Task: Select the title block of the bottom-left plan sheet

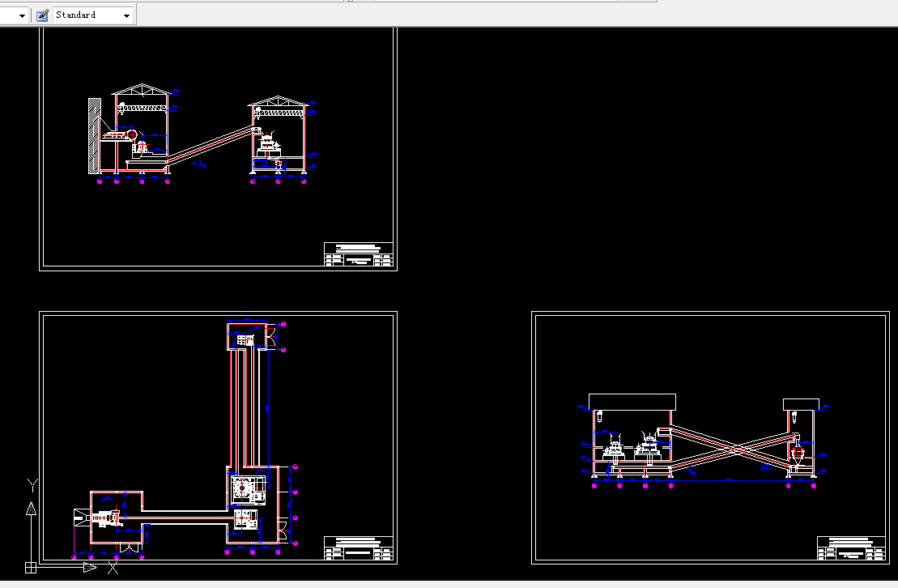Action: [x=359, y=548]
